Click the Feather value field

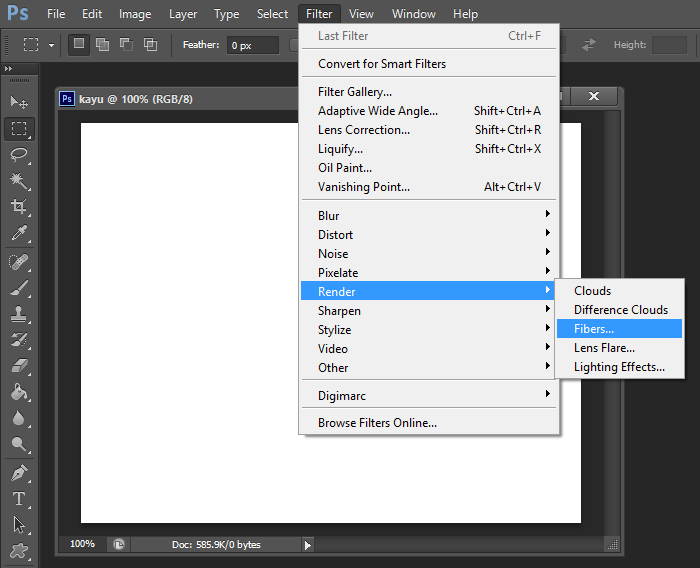click(x=253, y=45)
